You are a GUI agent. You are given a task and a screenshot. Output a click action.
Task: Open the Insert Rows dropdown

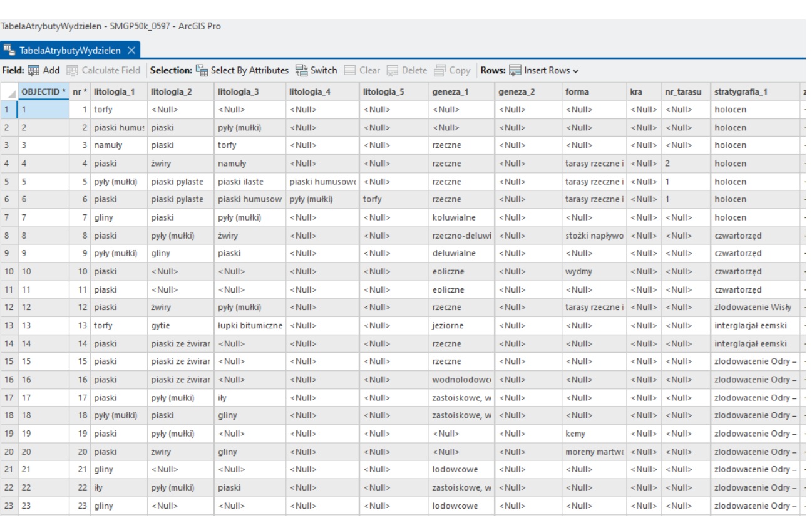click(544, 71)
